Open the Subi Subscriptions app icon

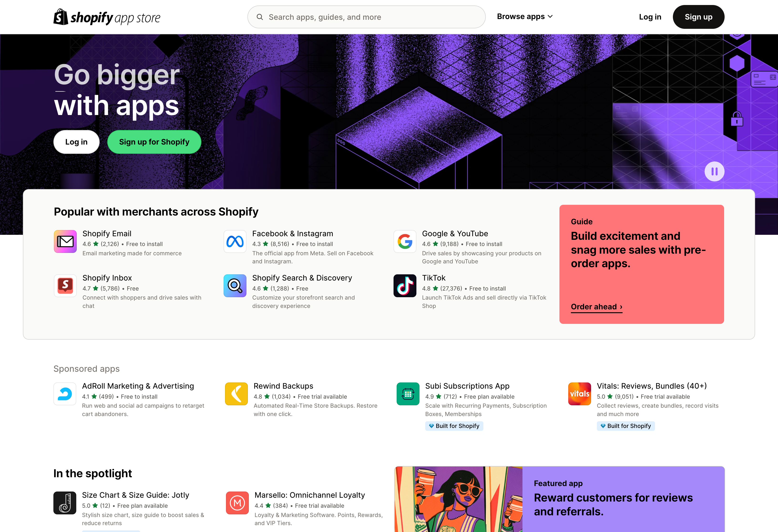tap(408, 394)
